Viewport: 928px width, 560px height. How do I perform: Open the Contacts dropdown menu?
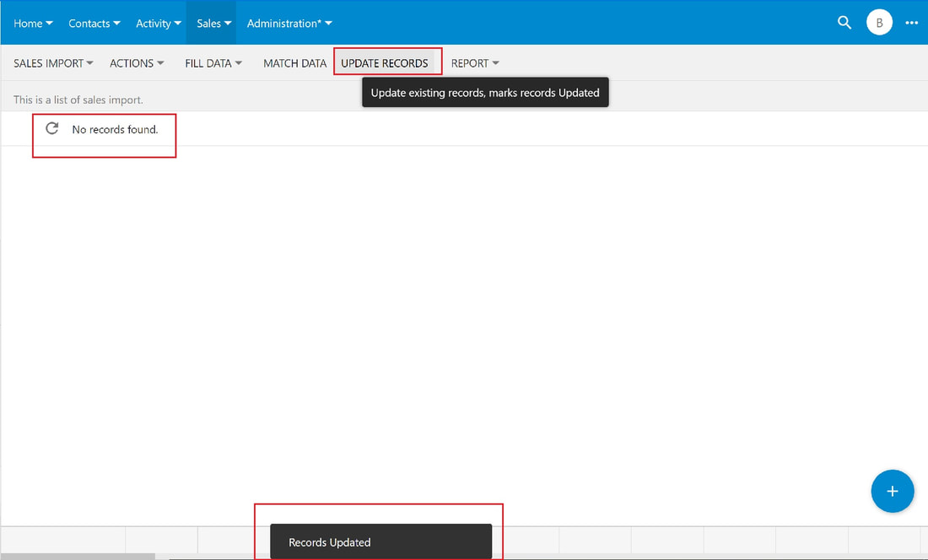pyautogui.click(x=94, y=23)
